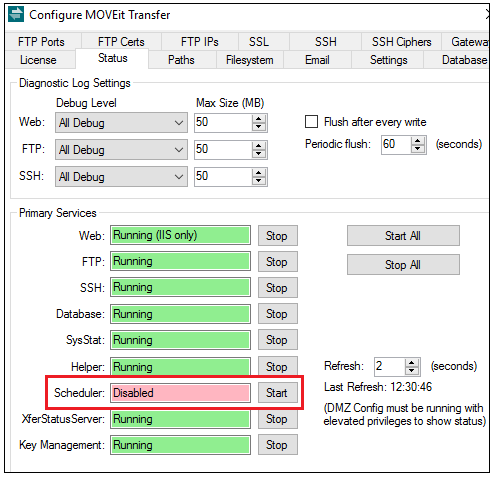Open the FTP debug level dropdown

pos(121,150)
